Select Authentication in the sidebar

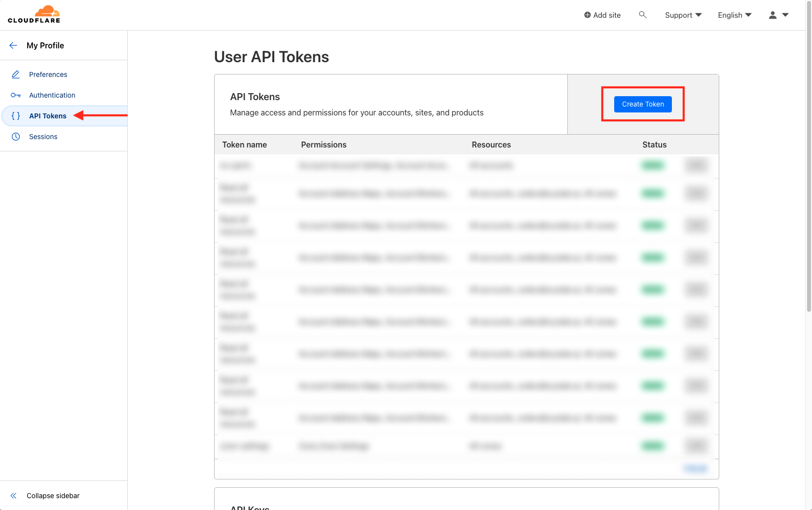point(52,95)
